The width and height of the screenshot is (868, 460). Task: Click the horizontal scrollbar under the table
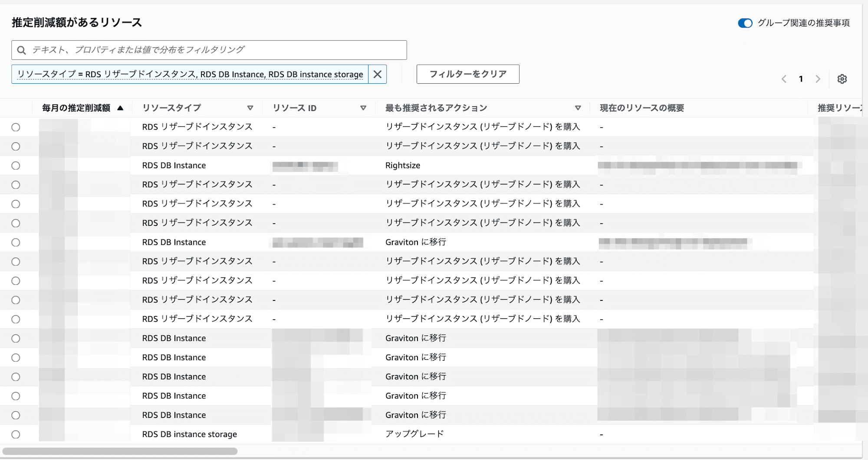[120, 451]
